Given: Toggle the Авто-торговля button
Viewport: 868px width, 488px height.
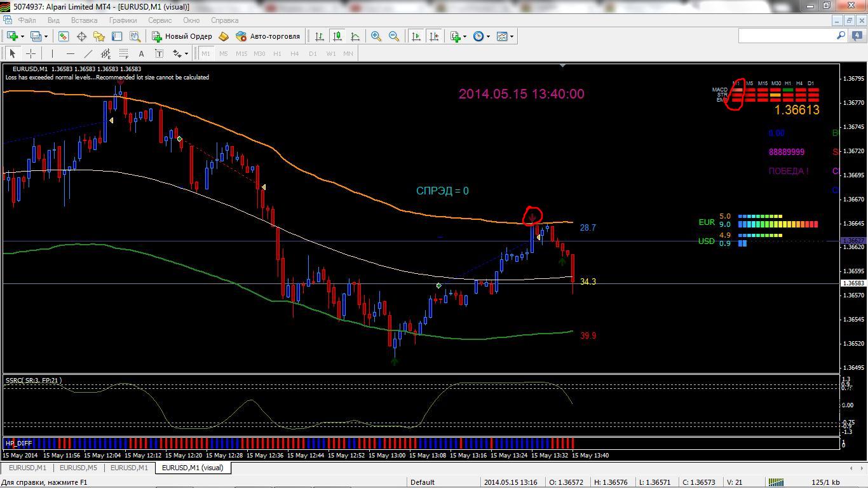Looking at the screenshot, I should [x=268, y=36].
